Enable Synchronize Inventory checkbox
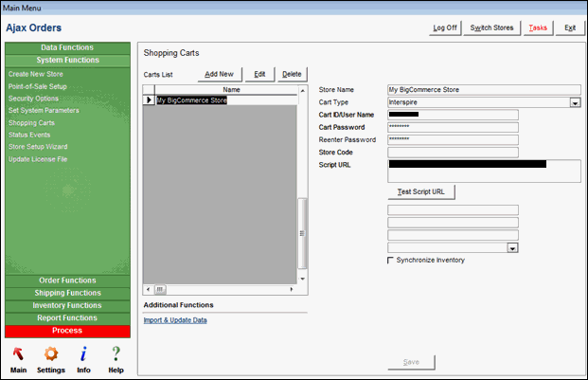The image size is (588, 380). click(390, 261)
